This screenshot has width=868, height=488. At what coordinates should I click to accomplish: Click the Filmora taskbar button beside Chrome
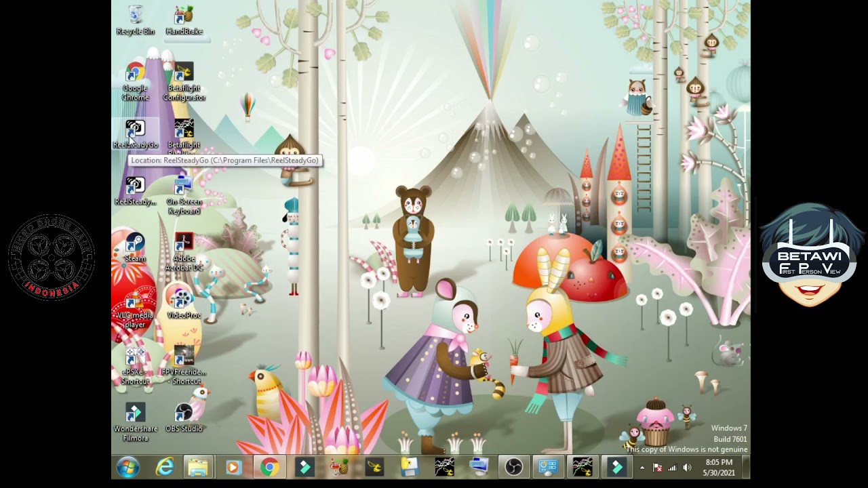[304, 467]
